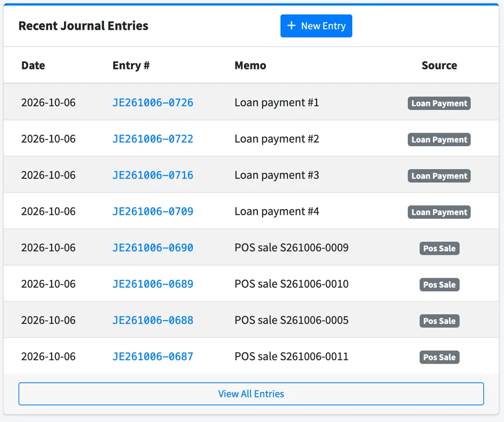Select the Date column header
This screenshot has height=422, width=504.
coord(33,66)
